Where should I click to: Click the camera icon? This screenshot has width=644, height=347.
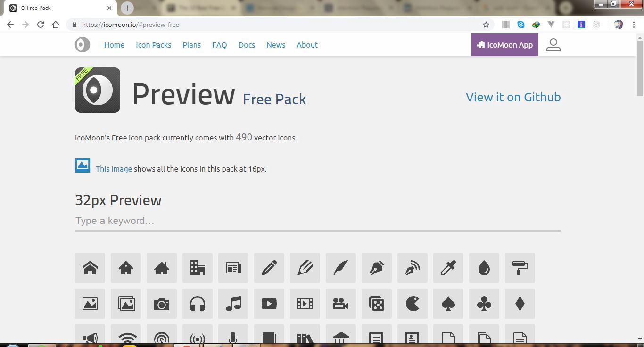point(162,304)
